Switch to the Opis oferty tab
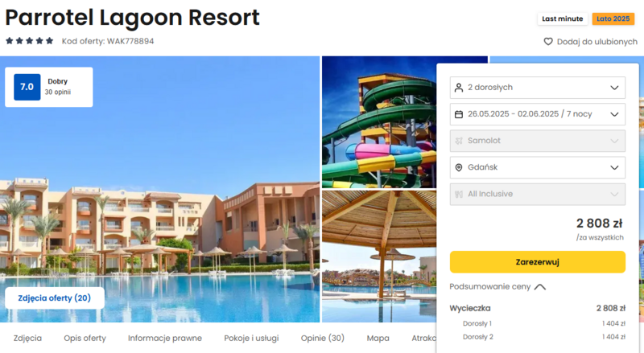644x353 pixels. coord(85,339)
